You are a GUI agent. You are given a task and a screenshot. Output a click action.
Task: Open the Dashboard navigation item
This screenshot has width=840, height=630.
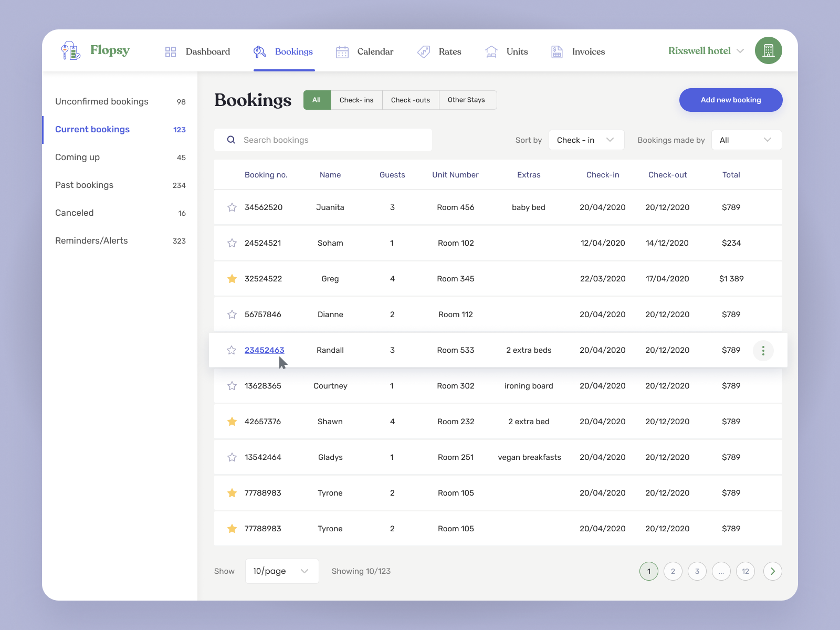coord(197,51)
